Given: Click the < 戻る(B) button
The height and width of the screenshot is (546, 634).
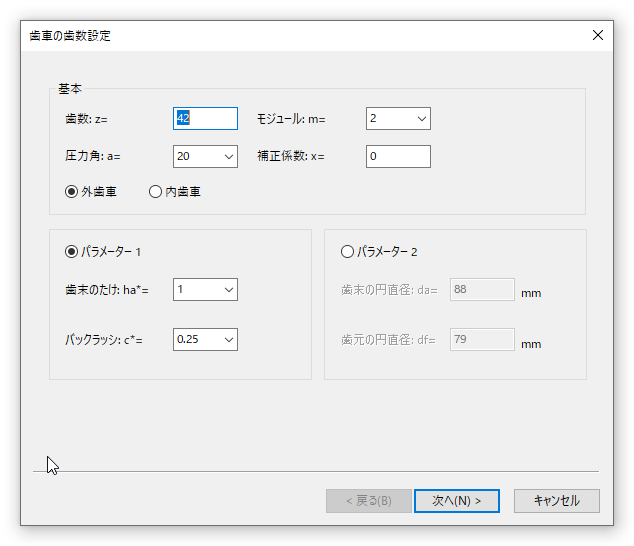Looking at the screenshot, I should click(369, 501).
